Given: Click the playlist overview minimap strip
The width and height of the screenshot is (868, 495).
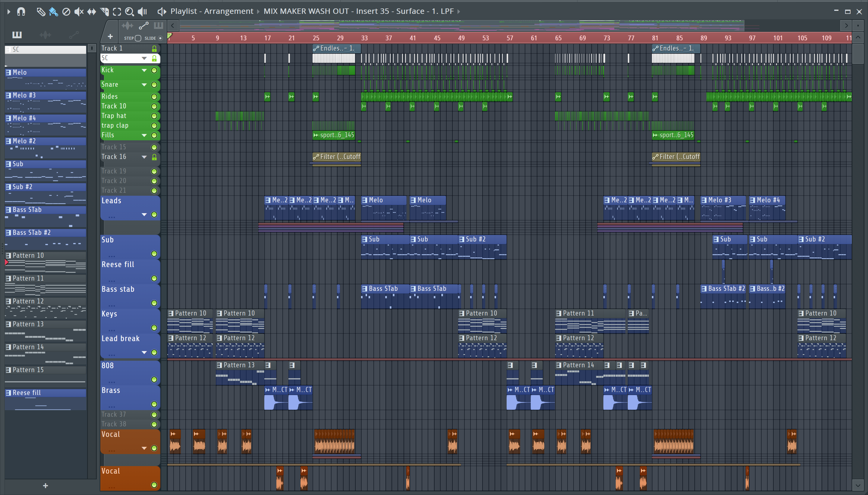Looking at the screenshot, I should 509,26.
